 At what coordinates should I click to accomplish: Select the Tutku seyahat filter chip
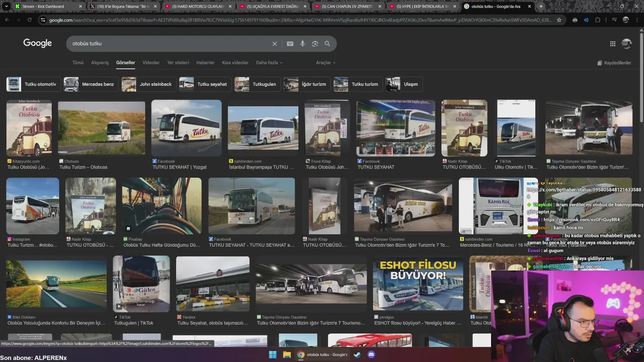pos(205,84)
